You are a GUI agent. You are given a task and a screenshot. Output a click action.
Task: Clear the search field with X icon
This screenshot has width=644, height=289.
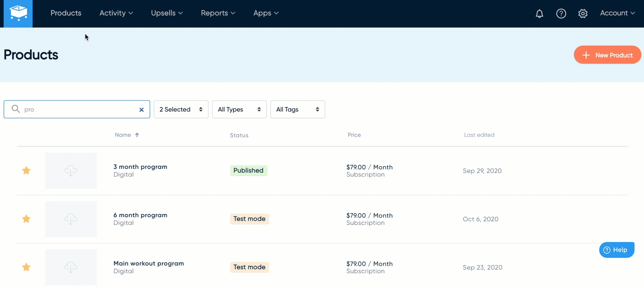pyautogui.click(x=142, y=109)
